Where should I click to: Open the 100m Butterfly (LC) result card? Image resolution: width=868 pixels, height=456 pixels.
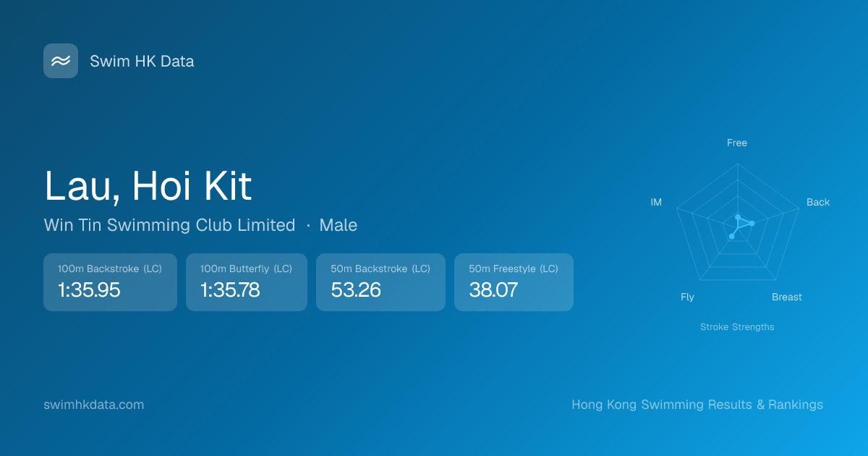coord(246,282)
